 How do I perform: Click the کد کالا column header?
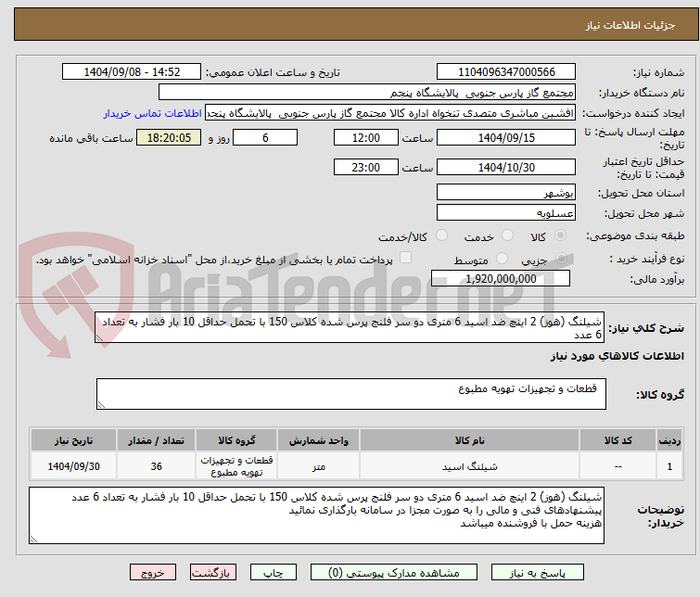click(x=617, y=440)
